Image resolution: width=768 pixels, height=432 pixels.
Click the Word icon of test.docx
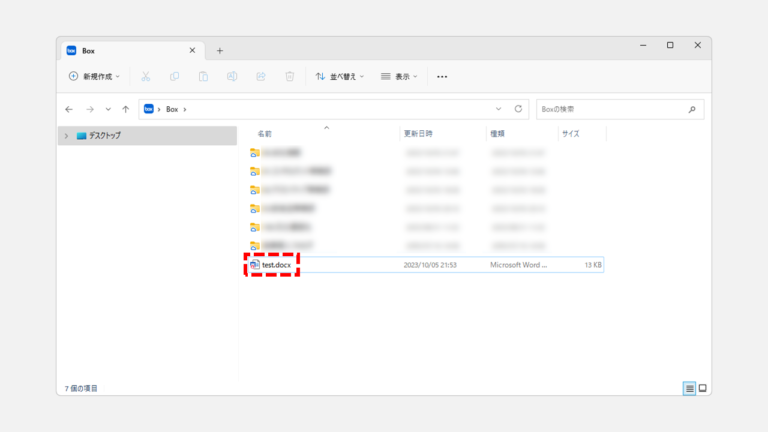coord(255,265)
